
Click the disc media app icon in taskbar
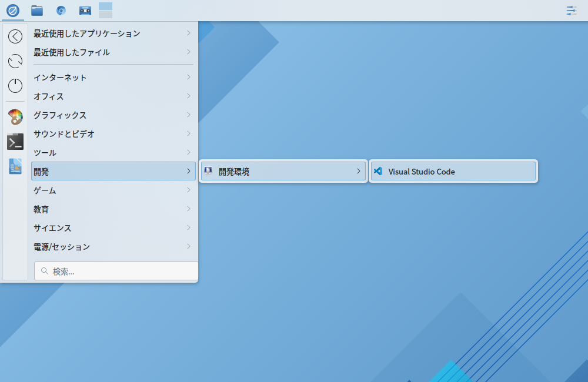click(x=60, y=10)
